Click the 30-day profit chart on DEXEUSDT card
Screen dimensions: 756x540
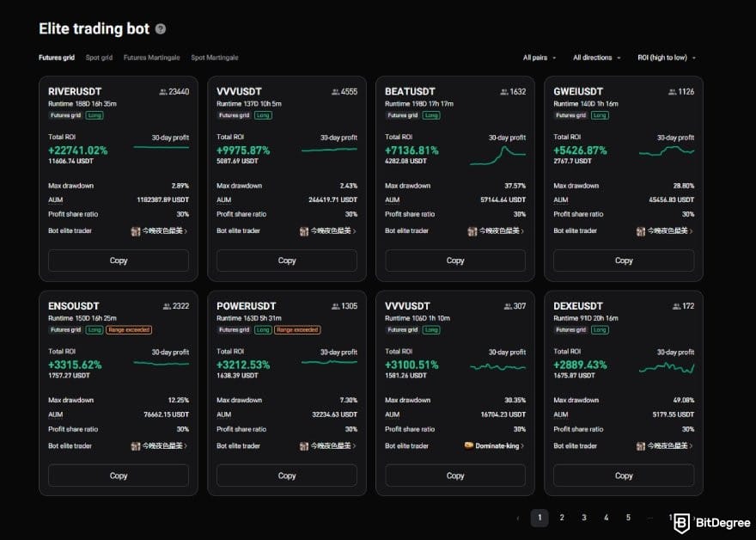click(667, 368)
